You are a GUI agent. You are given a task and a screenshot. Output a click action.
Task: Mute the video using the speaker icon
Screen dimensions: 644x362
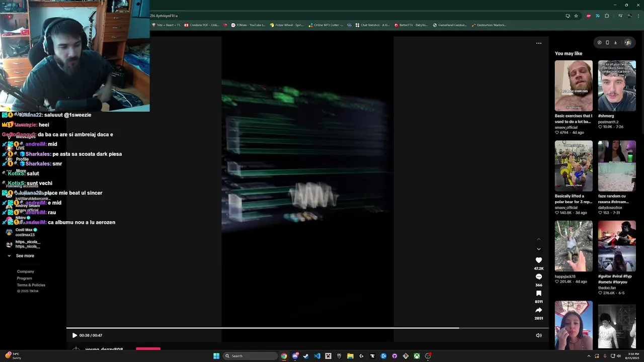(538, 335)
